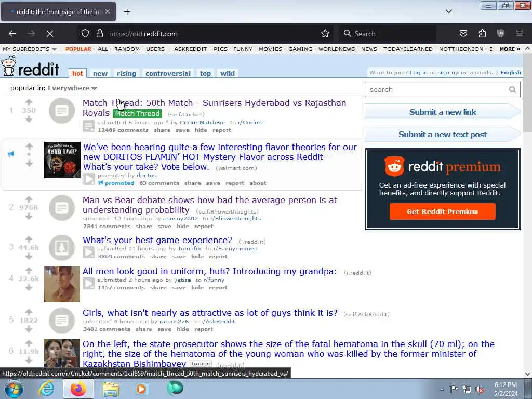Open the 12469 comments link on Match Thread
The image size is (532, 399).
click(123, 130)
